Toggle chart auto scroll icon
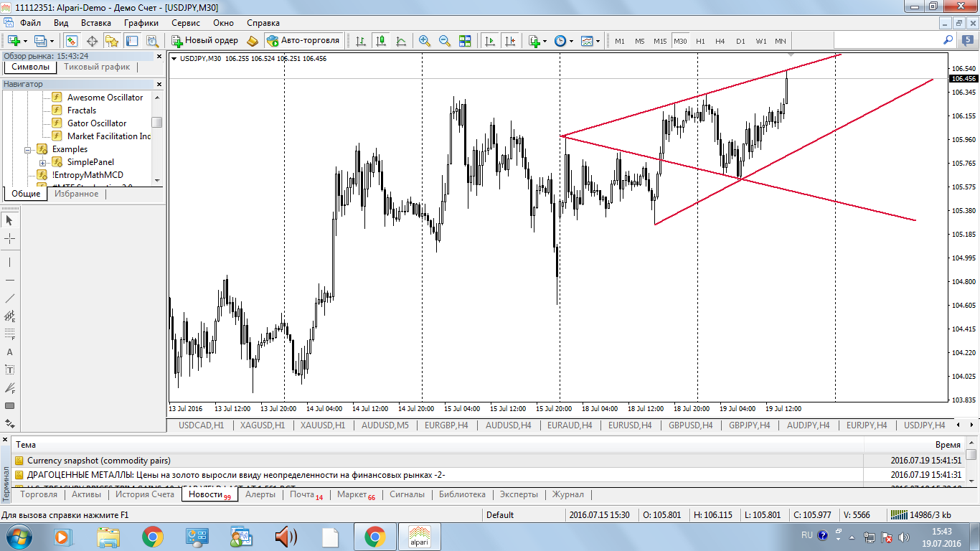This screenshot has width=980, height=551. (490, 41)
